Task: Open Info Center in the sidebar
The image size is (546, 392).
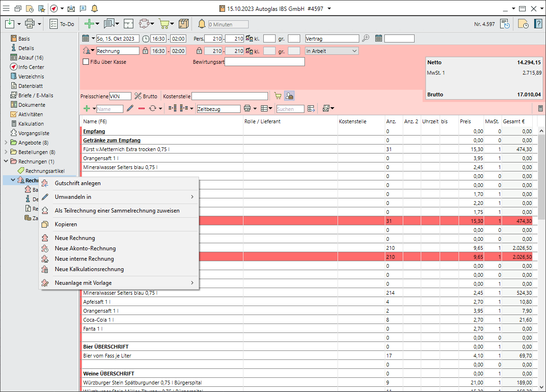Action: [31, 67]
